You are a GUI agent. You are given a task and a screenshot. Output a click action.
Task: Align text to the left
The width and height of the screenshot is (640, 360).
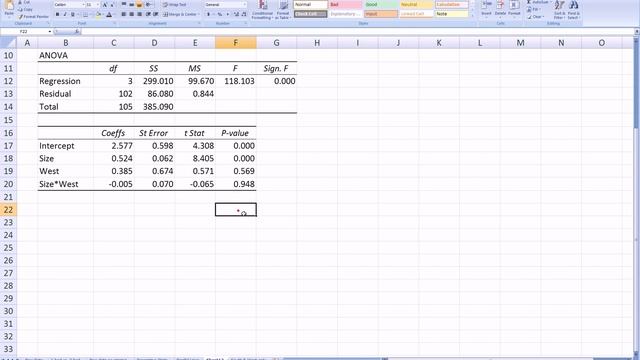tap(124, 15)
